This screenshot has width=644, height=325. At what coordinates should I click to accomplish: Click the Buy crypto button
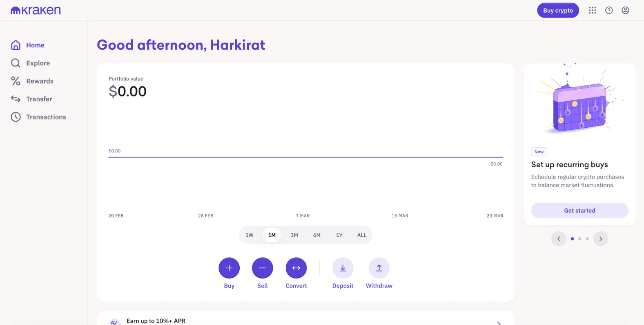click(x=558, y=11)
